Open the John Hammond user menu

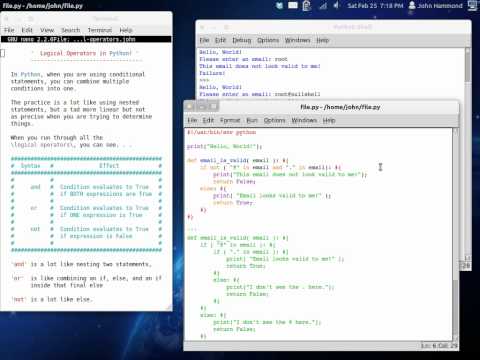point(435,6)
